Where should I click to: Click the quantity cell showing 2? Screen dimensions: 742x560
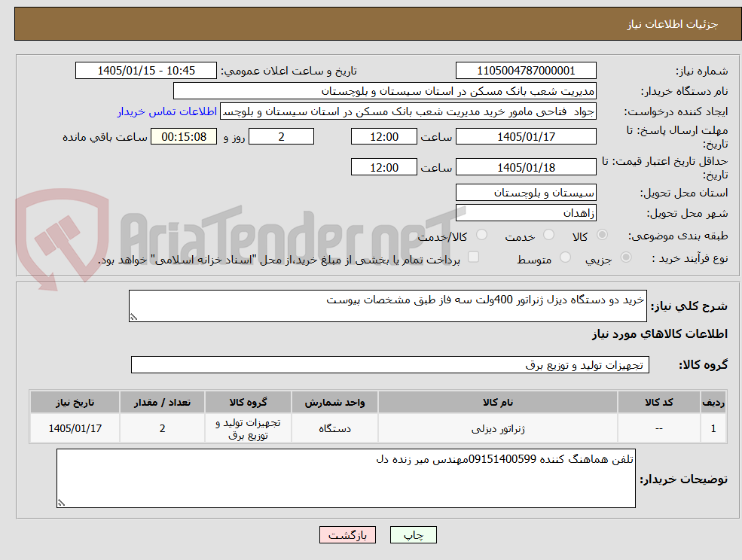tap(162, 428)
